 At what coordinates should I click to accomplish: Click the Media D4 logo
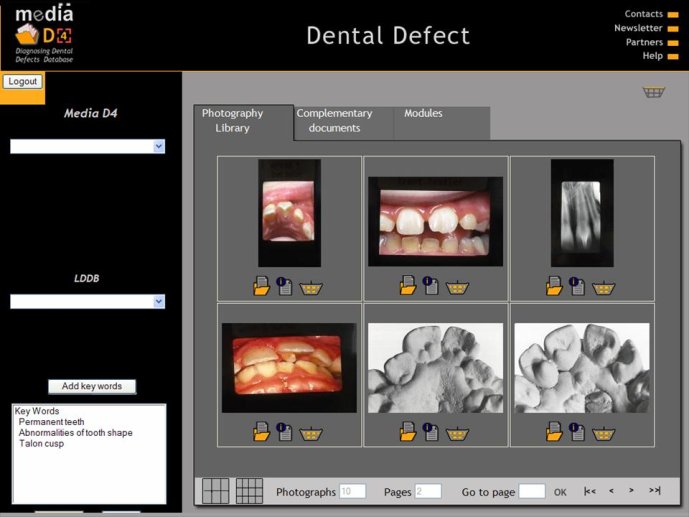[44, 33]
